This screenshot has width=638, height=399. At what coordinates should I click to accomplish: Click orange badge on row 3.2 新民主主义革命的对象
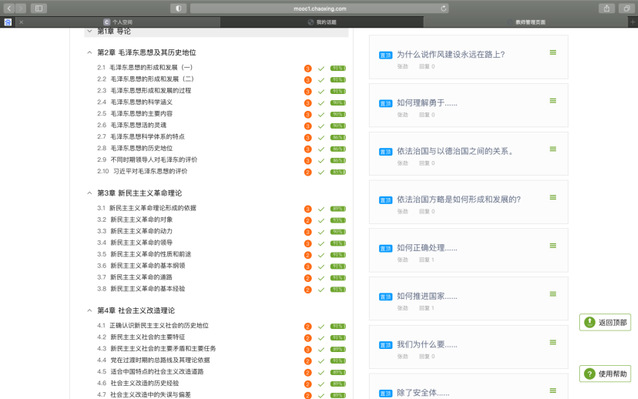pyautogui.click(x=308, y=220)
